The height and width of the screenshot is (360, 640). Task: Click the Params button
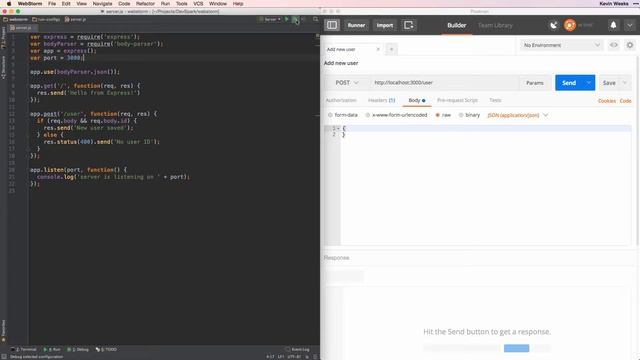(535, 83)
